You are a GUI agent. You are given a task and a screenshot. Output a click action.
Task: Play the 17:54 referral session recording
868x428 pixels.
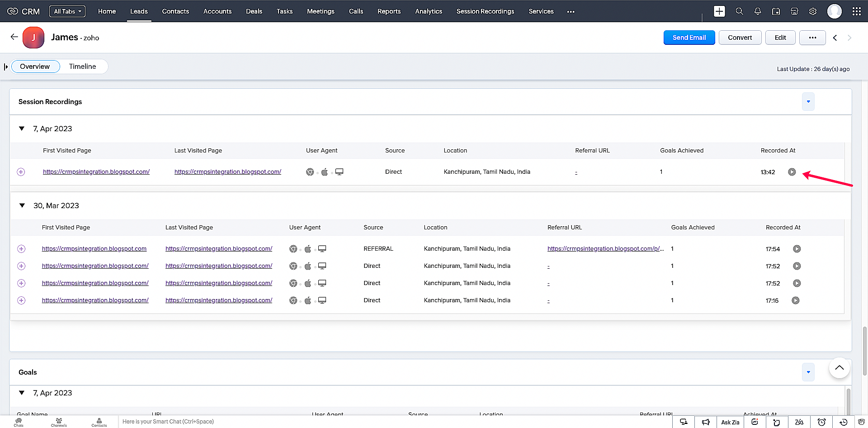797,249
